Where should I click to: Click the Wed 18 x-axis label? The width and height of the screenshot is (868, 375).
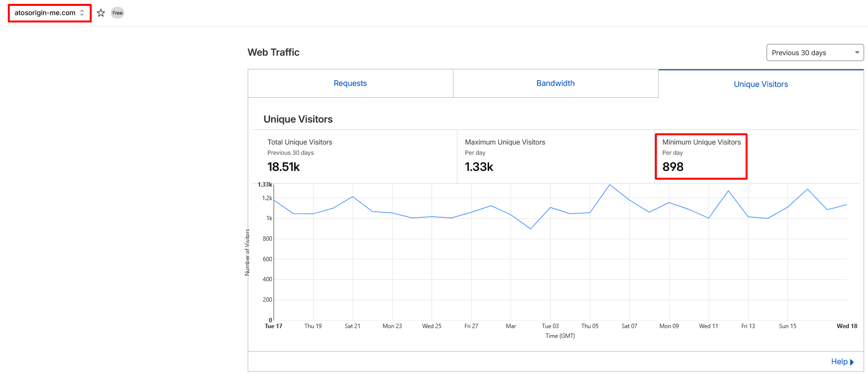click(x=847, y=326)
